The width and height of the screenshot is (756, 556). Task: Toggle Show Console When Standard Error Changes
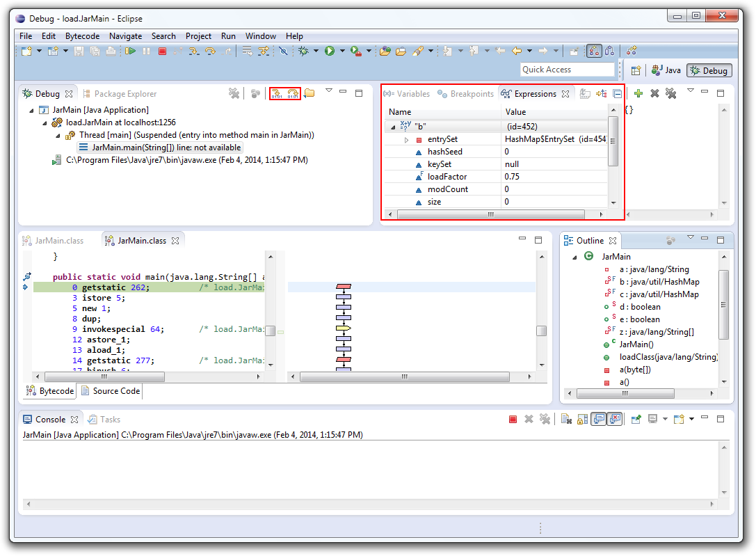614,419
